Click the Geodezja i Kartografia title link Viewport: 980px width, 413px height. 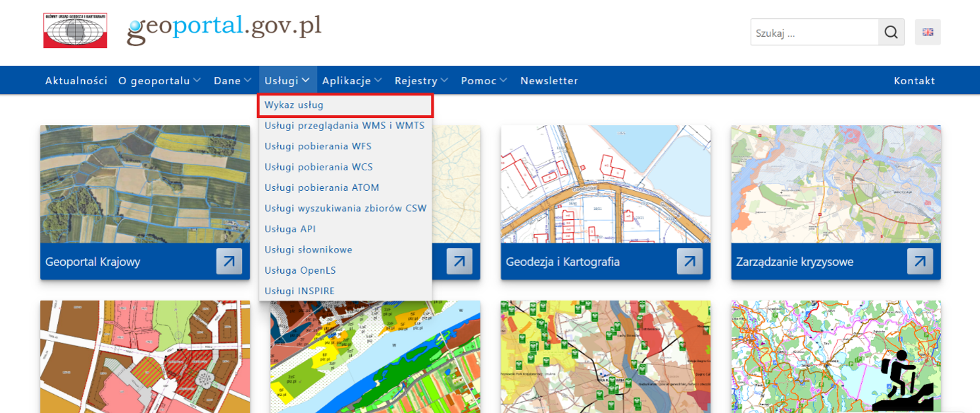tap(562, 262)
